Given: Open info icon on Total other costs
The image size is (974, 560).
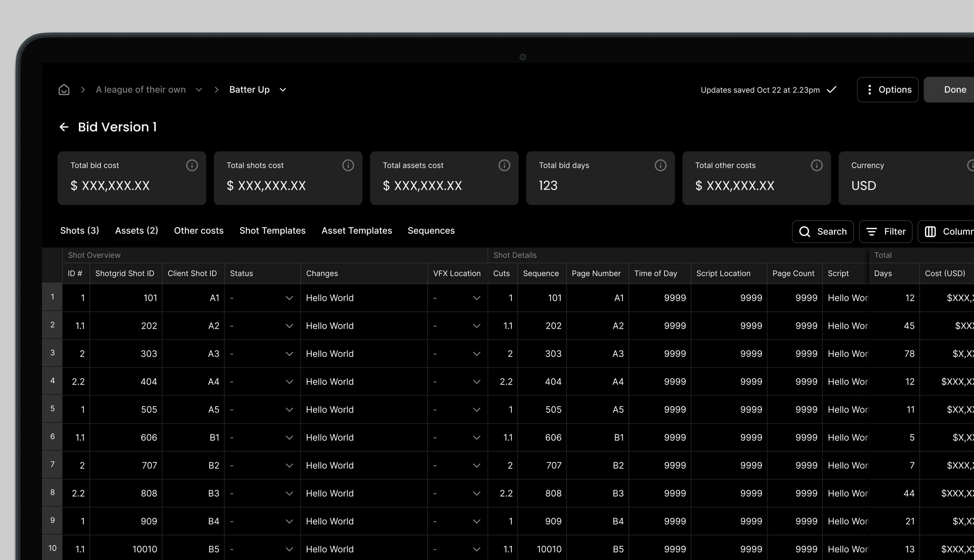Looking at the screenshot, I should pyautogui.click(x=816, y=165).
